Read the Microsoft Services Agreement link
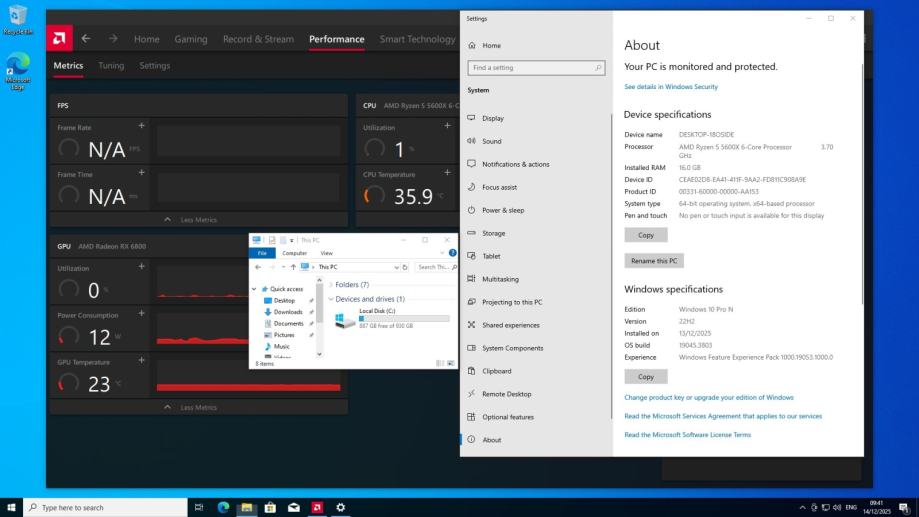This screenshot has height=517, width=919. pyautogui.click(x=723, y=416)
